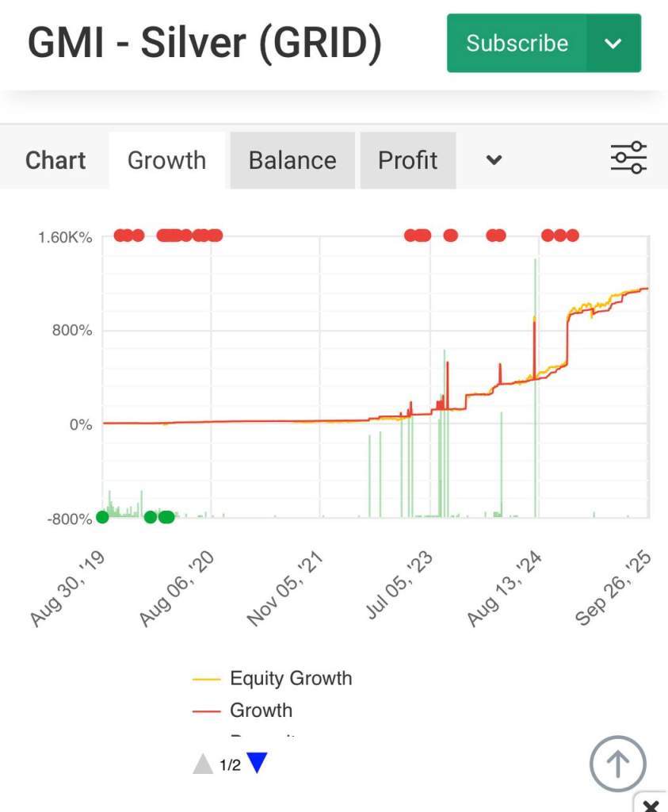Go to next legend page blue arrow
This screenshot has width=668, height=812.
258,764
